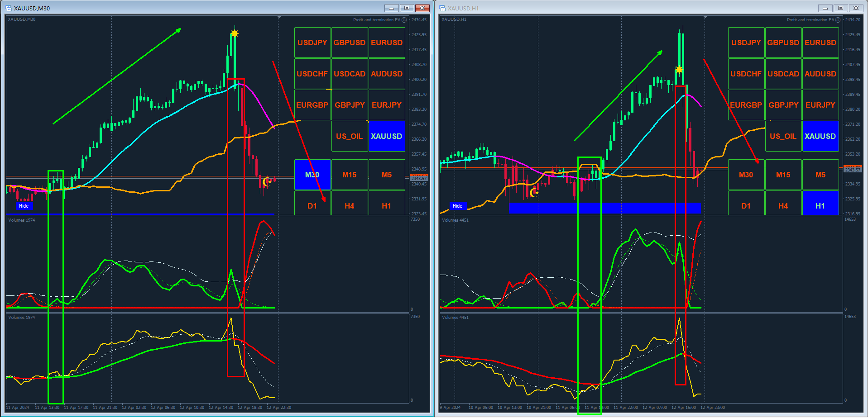The image size is (868, 418).
Task: Open EURGBP in the M30 window
Action: [312, 105]
